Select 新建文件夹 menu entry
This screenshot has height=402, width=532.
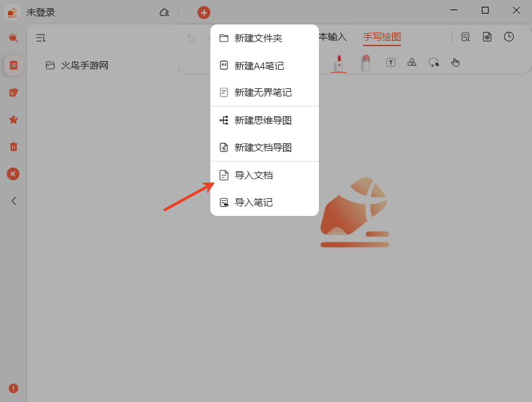[x=265, y=38]
